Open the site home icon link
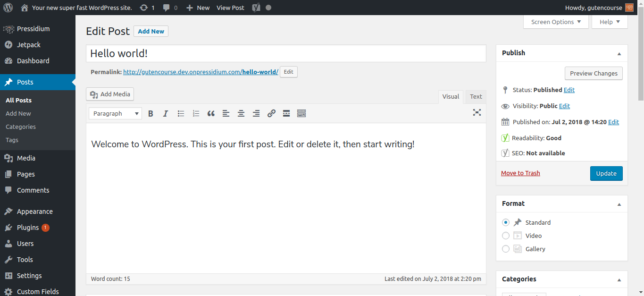This screenshot has height=296, width=644. (x=25, y=8)
